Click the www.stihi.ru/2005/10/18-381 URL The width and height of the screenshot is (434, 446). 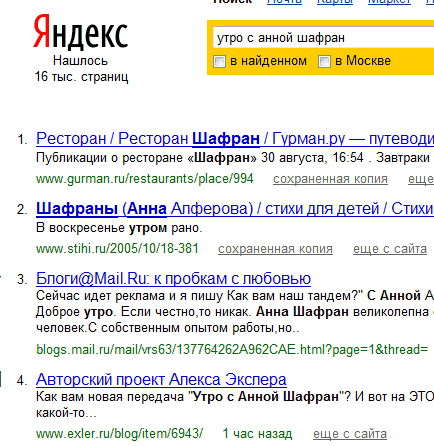click(x=117, y=249)
